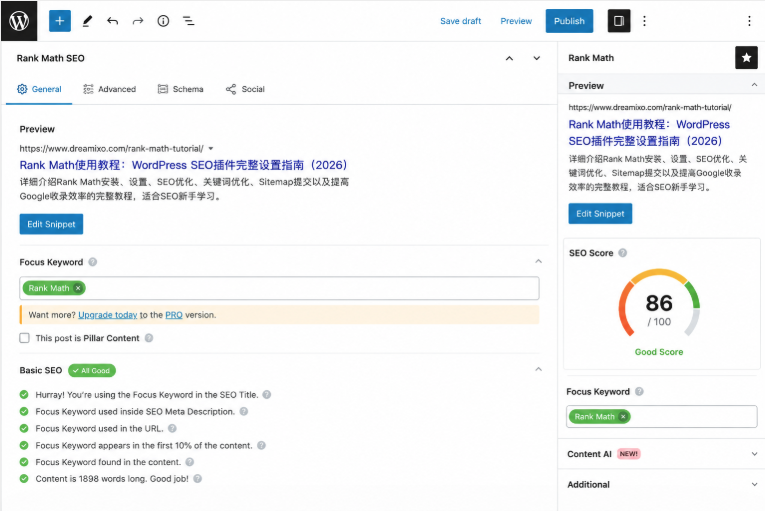Click the Preview link in top bar

coord(516,21)
